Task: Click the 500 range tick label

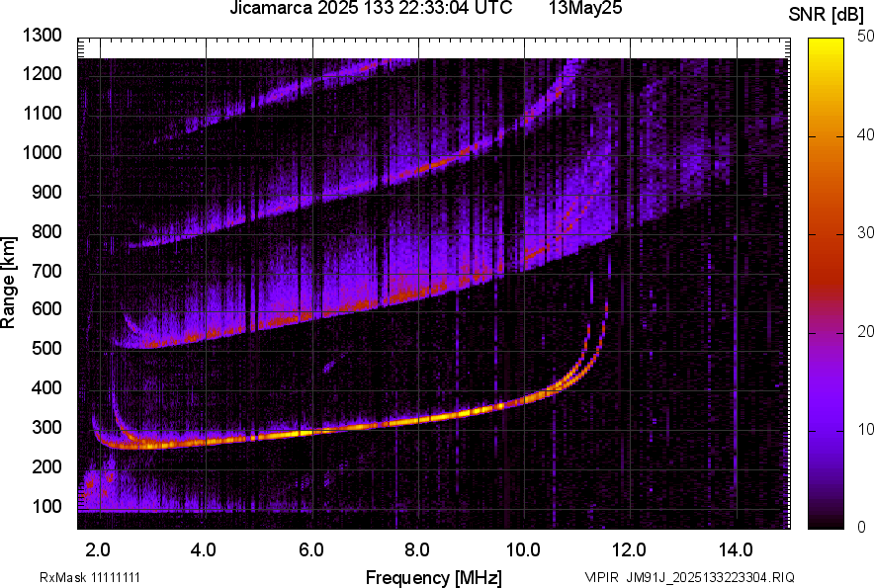Action: tap(46, 348)
